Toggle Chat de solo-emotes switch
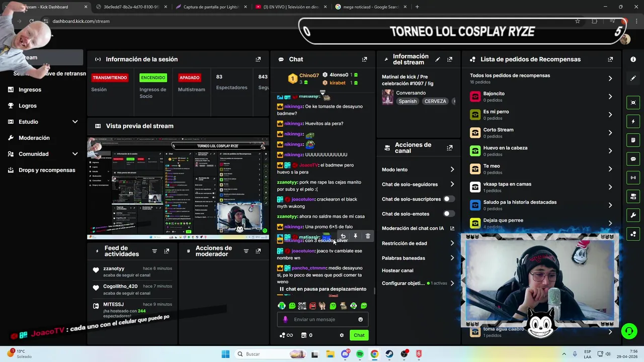 pyautogui.click(x=449, y=214)
